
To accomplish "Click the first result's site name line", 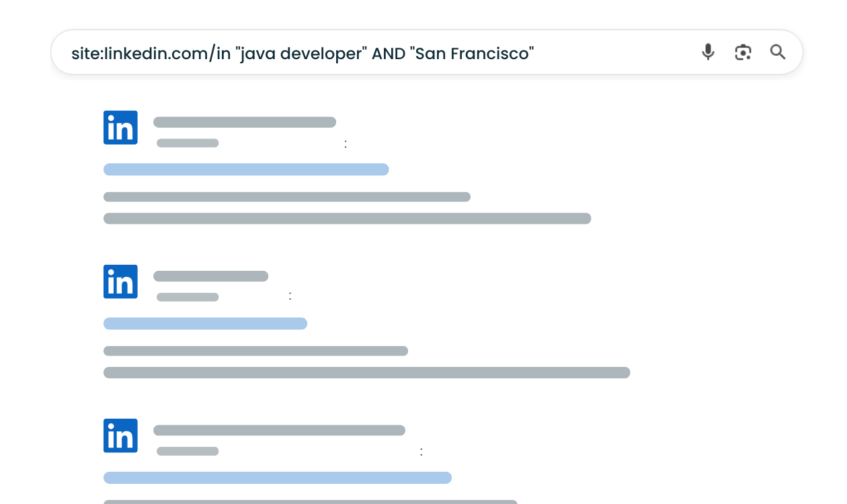I will coord(245,122).
